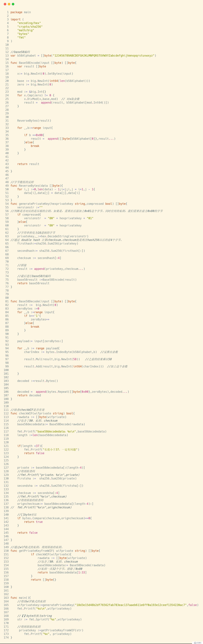Click the 'for x.Cmp(zero) != 0' line
Screen dimensions: 203x644
[36, 95]
